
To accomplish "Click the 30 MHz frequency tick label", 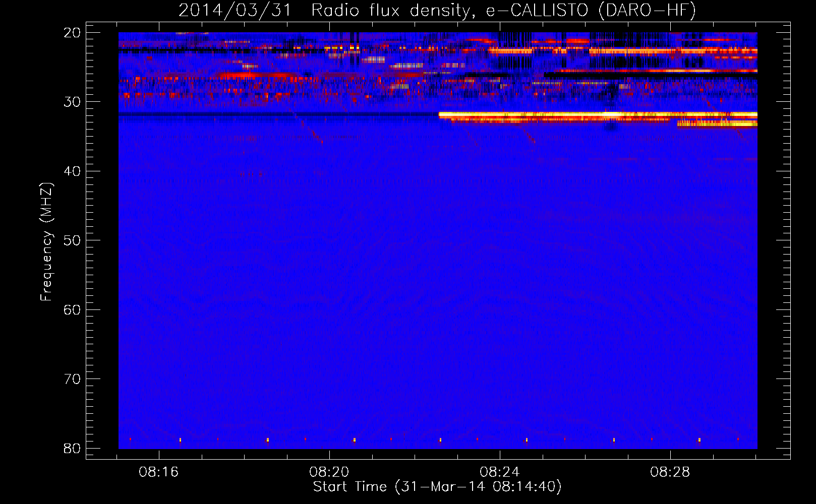I will click(x=72, y=102).
